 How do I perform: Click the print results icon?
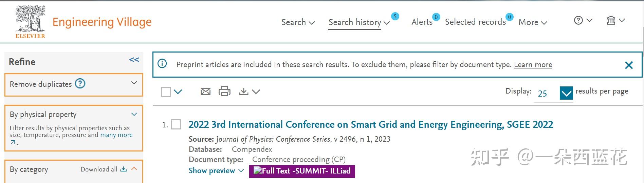pyautogui.click(x=224, y=91)
